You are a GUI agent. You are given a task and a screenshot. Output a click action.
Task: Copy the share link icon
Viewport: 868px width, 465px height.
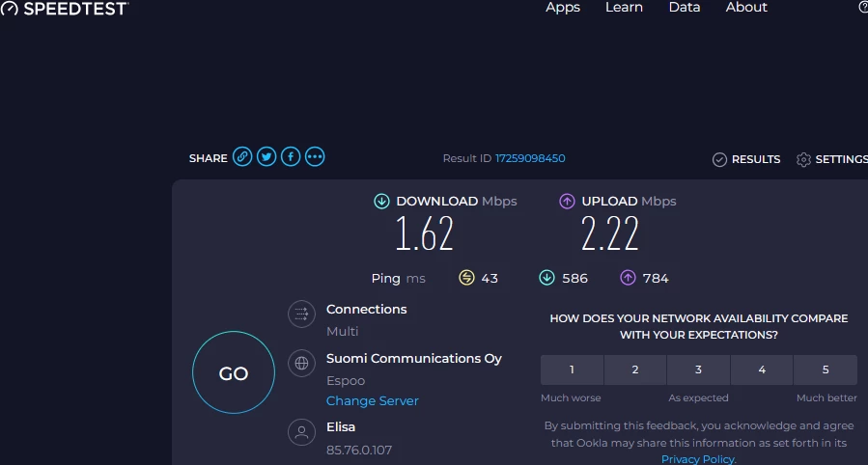(242, 157)
